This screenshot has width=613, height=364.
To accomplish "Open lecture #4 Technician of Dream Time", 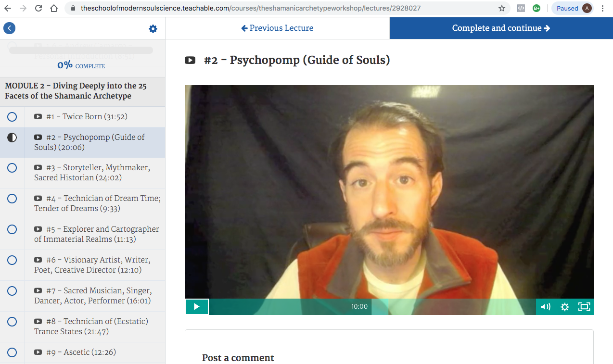I will (x=97, y=203).
